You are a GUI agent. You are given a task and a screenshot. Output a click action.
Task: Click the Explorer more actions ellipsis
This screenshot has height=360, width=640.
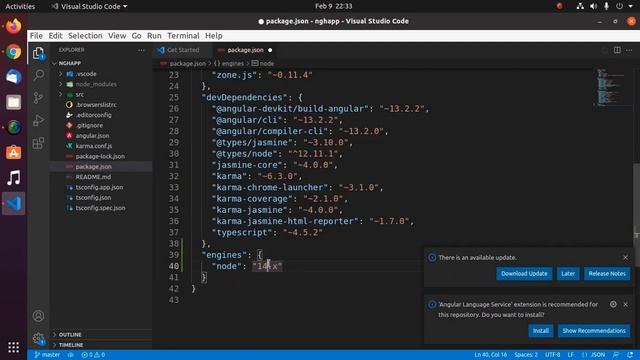tap(141, 50)
